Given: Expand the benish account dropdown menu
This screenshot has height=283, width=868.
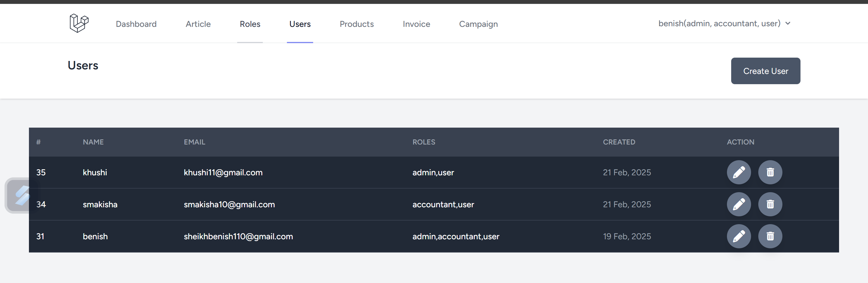Looking at the screenshot, I should 724,24.
